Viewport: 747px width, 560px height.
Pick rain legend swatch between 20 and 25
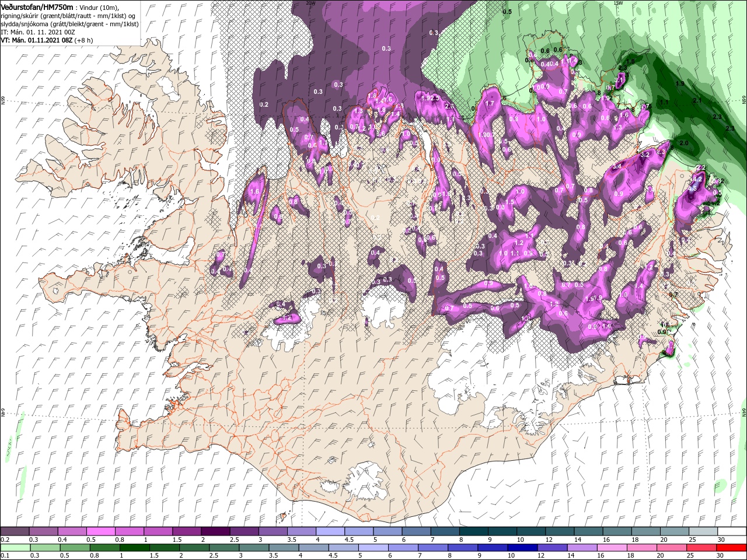[x=673, y=548]
